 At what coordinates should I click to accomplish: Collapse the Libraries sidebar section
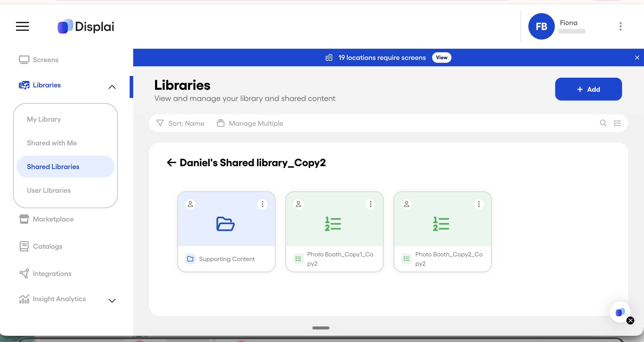click(112, 87)
